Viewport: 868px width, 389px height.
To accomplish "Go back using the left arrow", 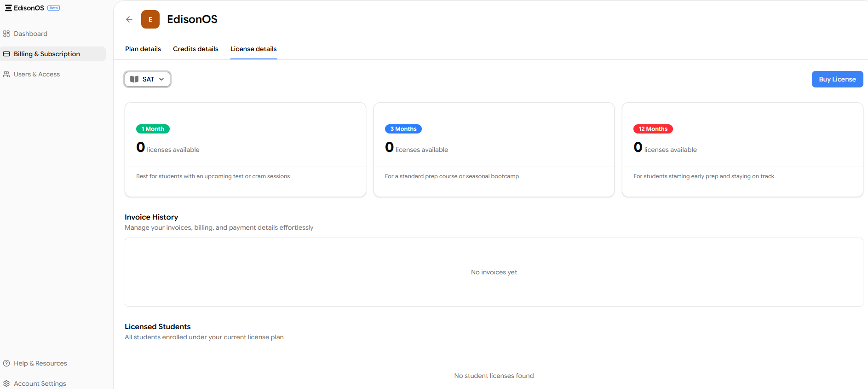I will pos(129,19).
